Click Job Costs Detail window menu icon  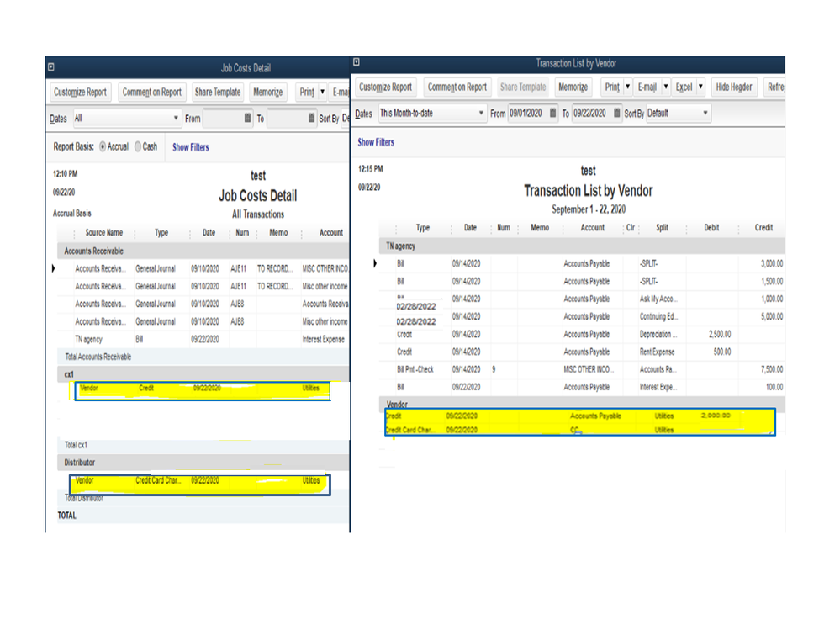click(x=51, y=67)
